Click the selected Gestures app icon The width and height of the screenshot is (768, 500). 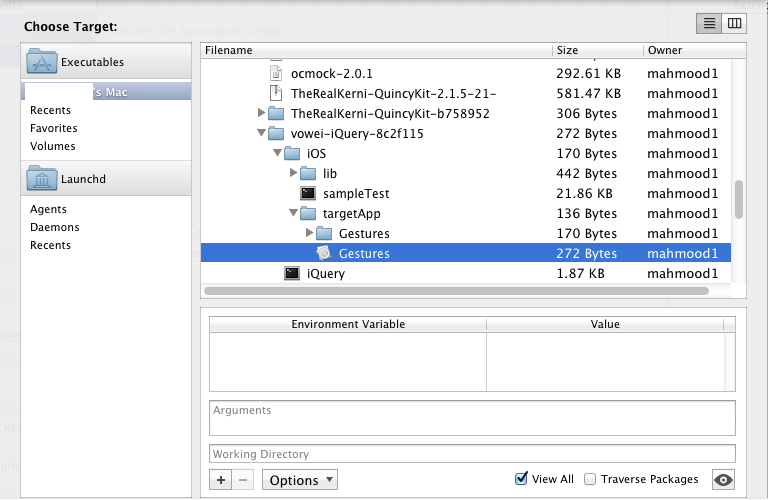(324, 253)
